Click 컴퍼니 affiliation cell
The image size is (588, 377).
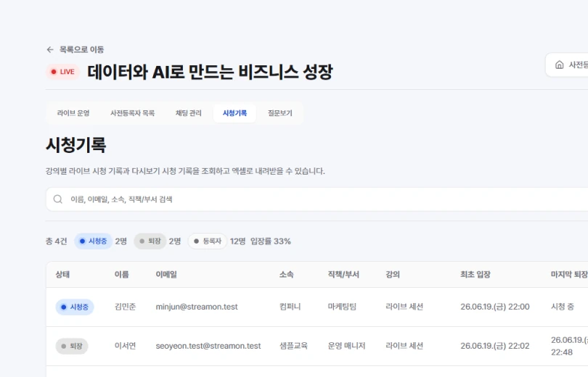coord(290,307)
